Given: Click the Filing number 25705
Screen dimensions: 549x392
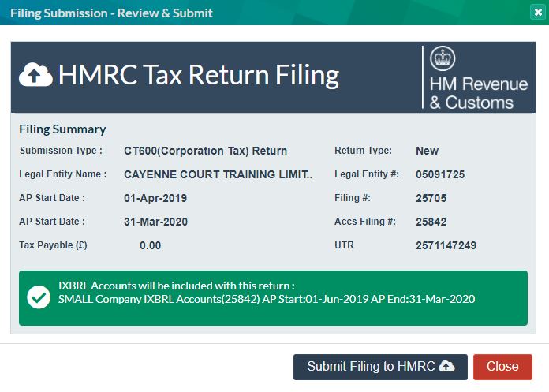Looking at the screenshot, I should (431, 198).
